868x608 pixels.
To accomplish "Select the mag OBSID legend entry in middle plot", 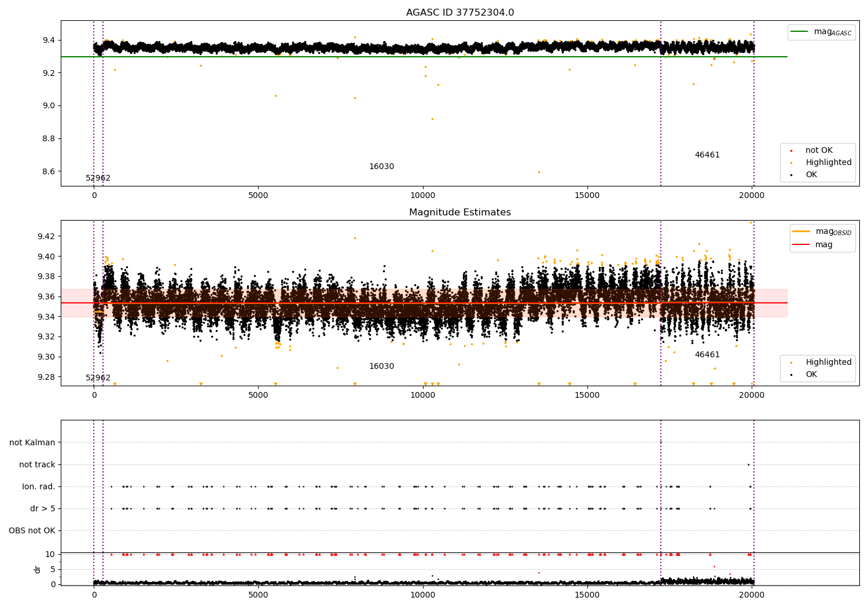I will point(822,232).
